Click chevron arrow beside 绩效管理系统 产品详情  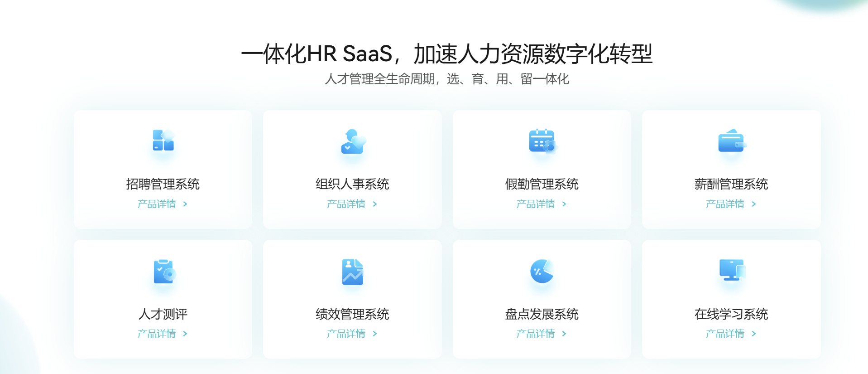375,334
